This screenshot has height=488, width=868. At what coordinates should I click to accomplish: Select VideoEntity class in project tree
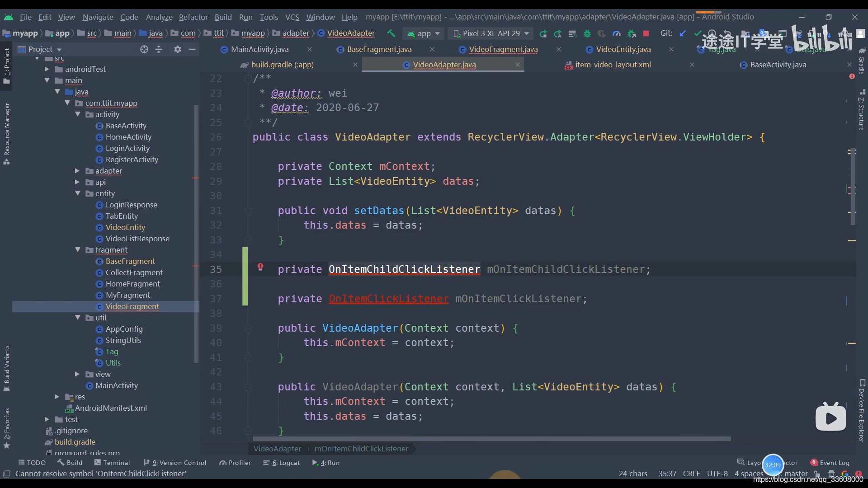(x=125, y=227)
